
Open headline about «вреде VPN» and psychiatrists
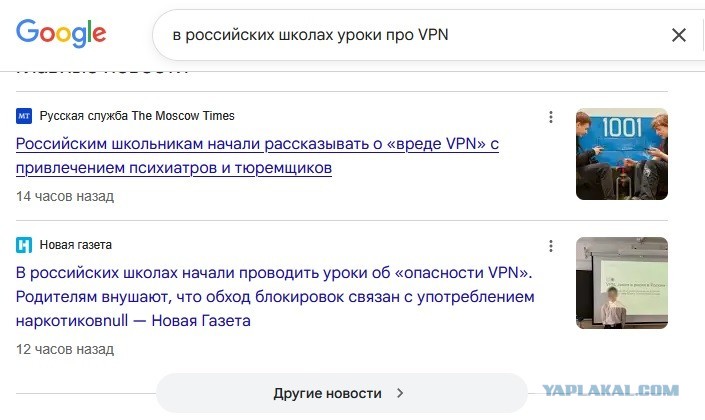coord(257,156)
